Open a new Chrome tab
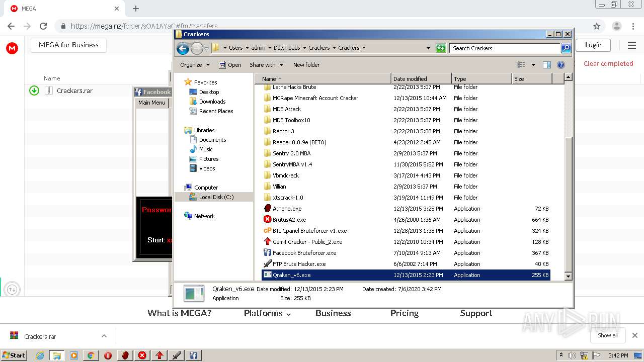Viewport: 644px width, 362px height. (x=135, y=9)
